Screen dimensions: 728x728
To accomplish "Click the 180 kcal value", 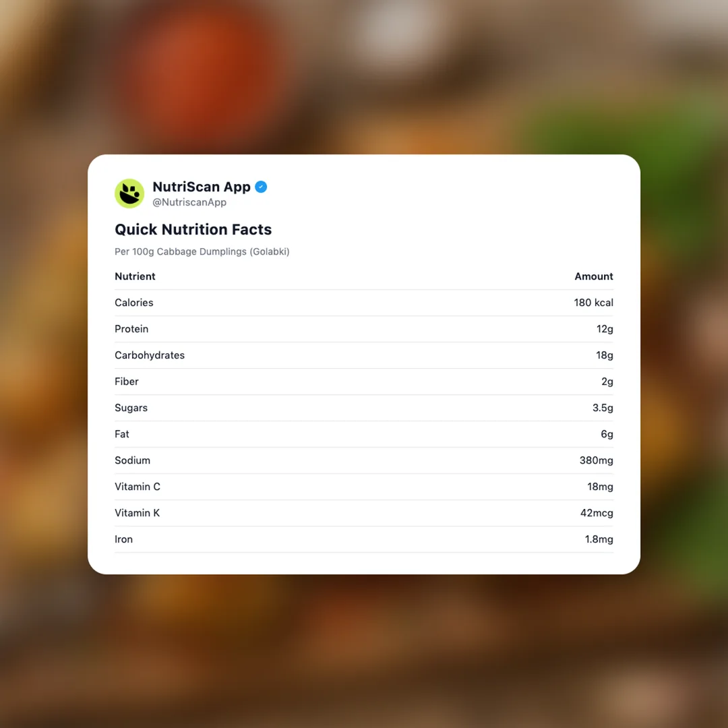I will click(x=593, y=303).
